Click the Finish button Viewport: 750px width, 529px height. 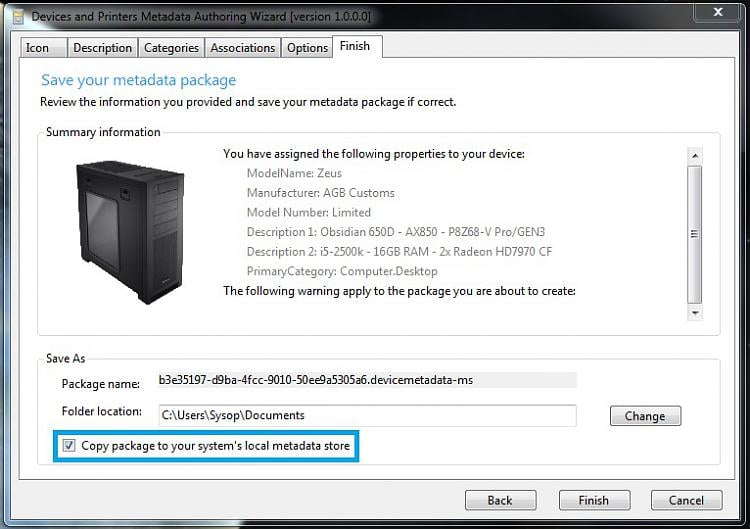pos(594,500)
